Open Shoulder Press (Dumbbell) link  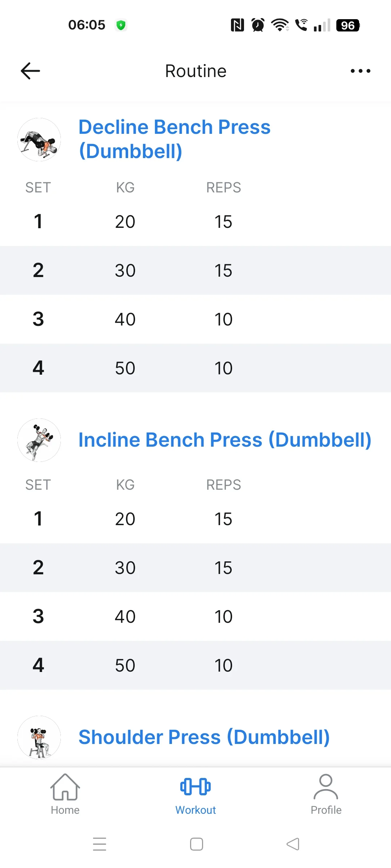pyautogui.click(x=204, y=737)
